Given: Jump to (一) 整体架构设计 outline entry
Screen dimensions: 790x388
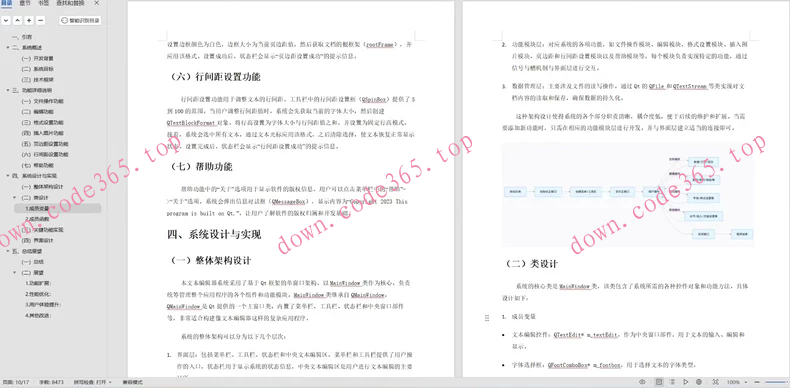Looking at the screenshot, I should (x=42, y=186).
